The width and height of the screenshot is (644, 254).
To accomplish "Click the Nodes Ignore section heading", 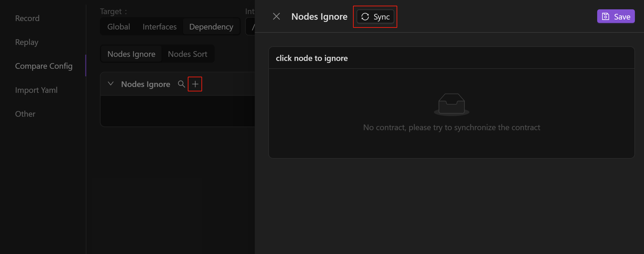I will point(145,84).
